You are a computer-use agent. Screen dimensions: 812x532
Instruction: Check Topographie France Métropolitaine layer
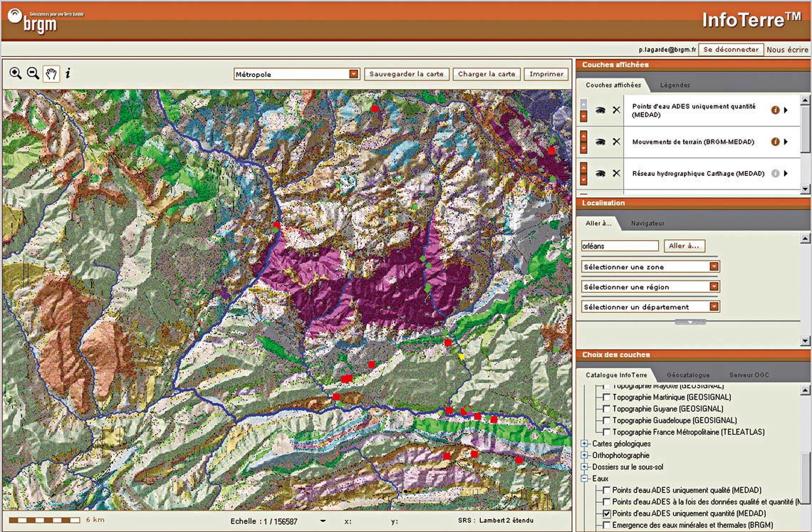click(607, 432)
